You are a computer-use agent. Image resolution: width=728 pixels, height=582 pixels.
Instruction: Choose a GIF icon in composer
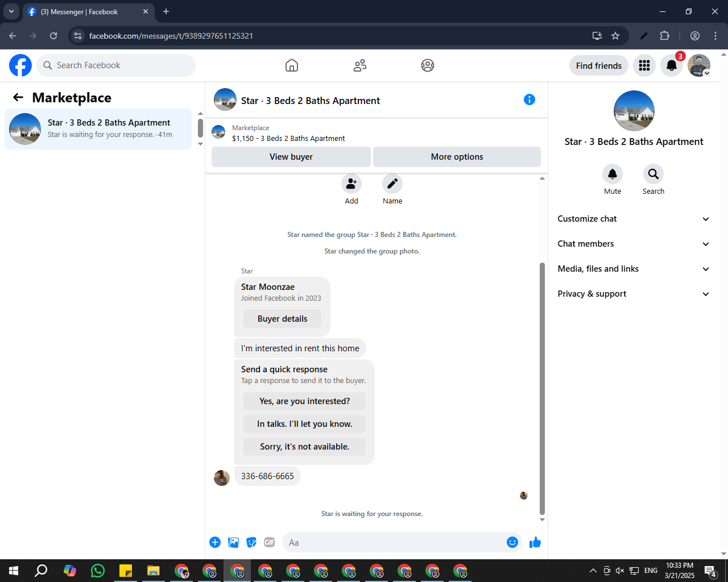tap(270, 542)
